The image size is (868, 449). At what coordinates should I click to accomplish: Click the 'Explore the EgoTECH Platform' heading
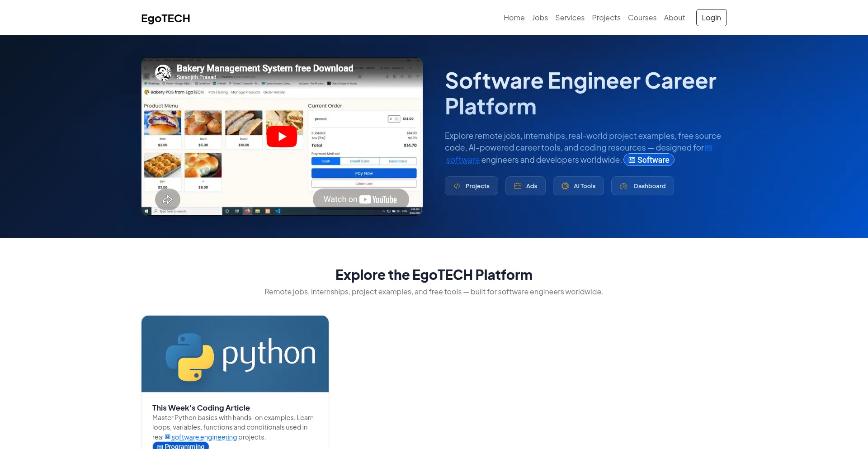click(x=434, y=275)
